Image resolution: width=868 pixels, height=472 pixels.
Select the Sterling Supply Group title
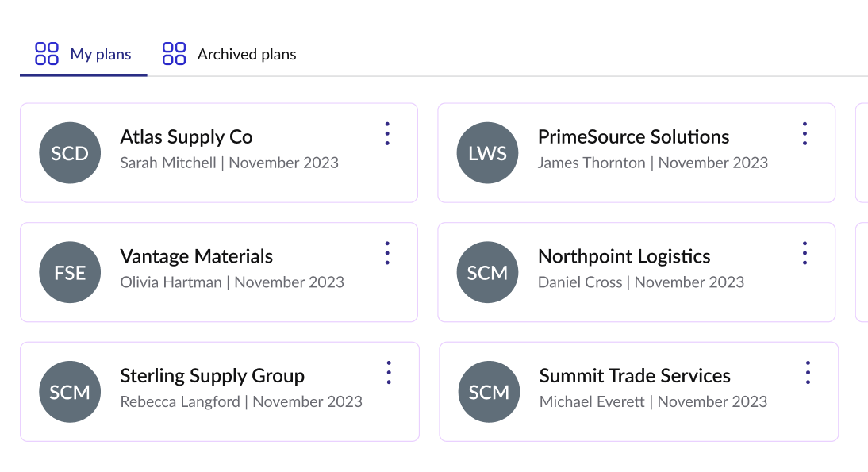[x=212, y=376]
